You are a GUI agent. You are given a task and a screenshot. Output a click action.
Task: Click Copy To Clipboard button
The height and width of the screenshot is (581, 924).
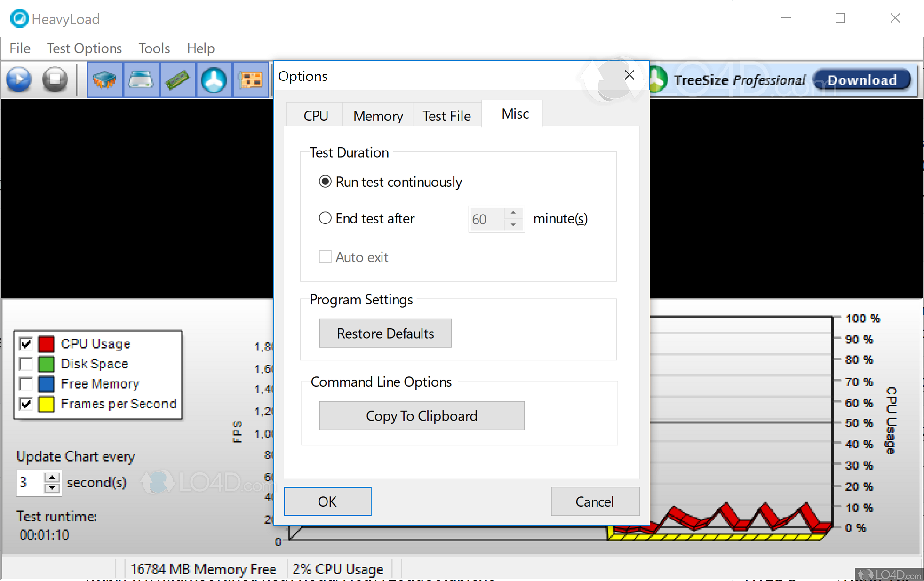422,415
